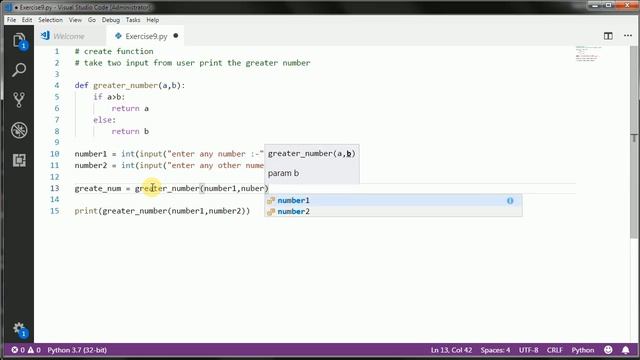Open the Tasks menu
This screenshot has height=360, width=640.
click(133, 20)
